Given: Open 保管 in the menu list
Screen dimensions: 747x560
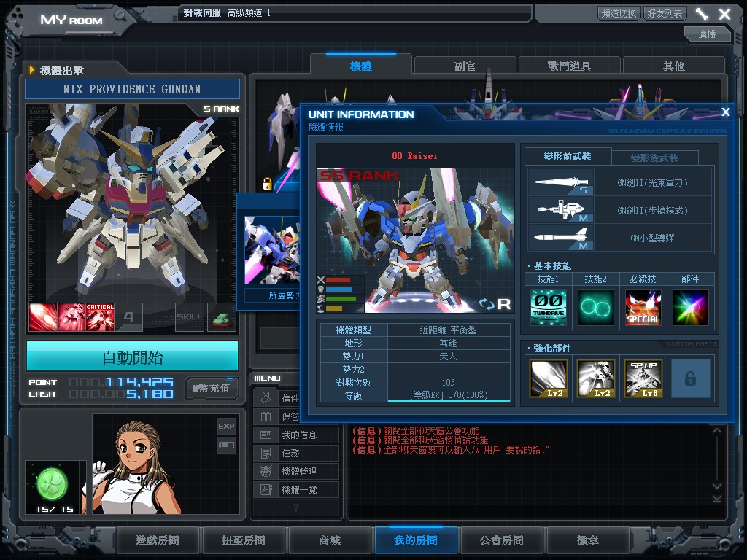Looking at the screenshot, I should [276, 417].
